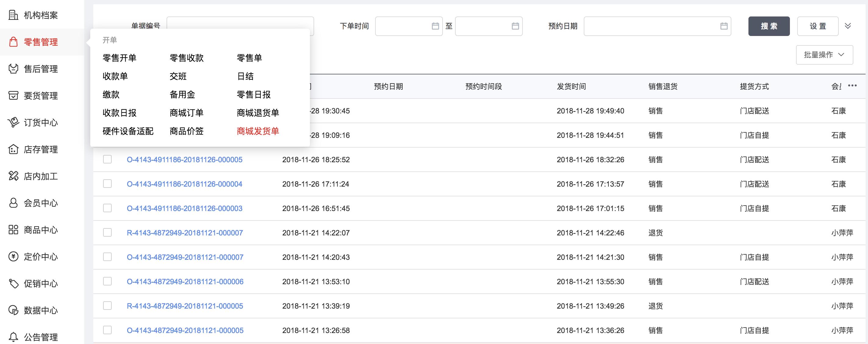Open order link O-4143-4911186-20181126-000003
868x344 pixels.
tap(185, 208)
